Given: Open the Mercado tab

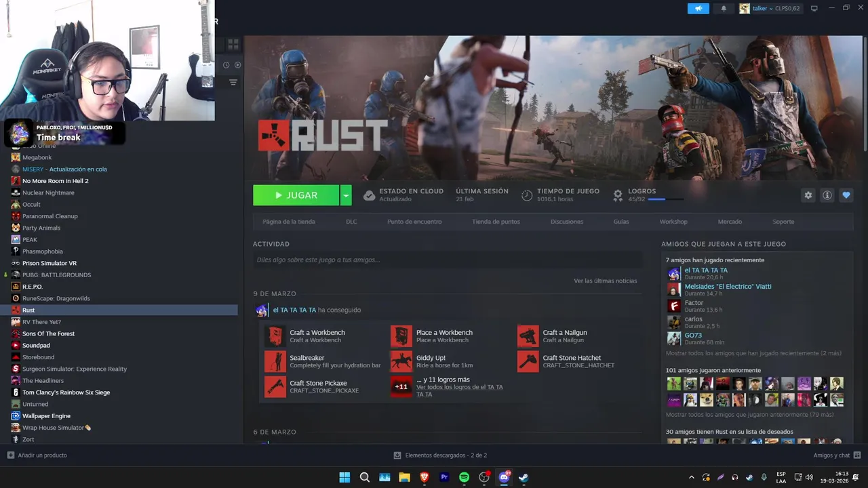Looking at the screenshot, I should coord(730,222).
